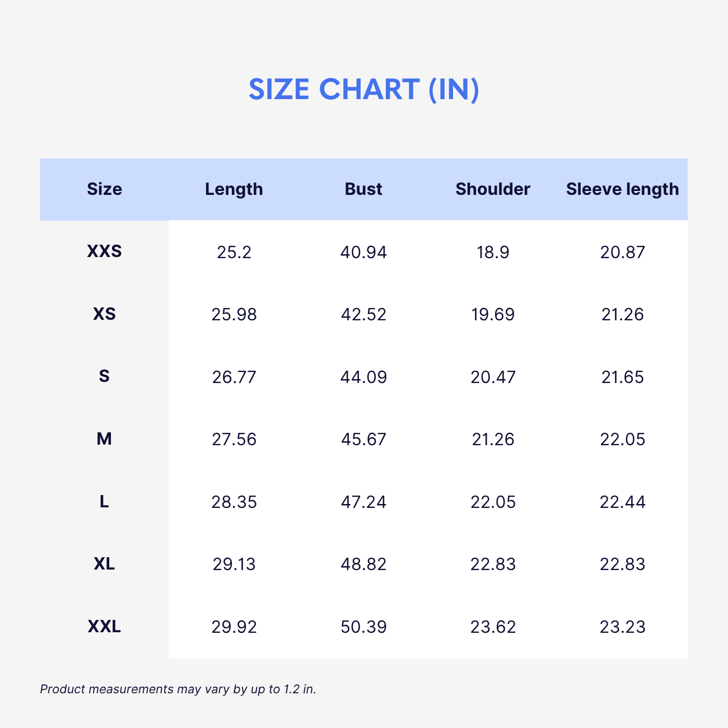Click the S size row label
The height and width of the screenshot is (728, 728).
tap(104, 376)
